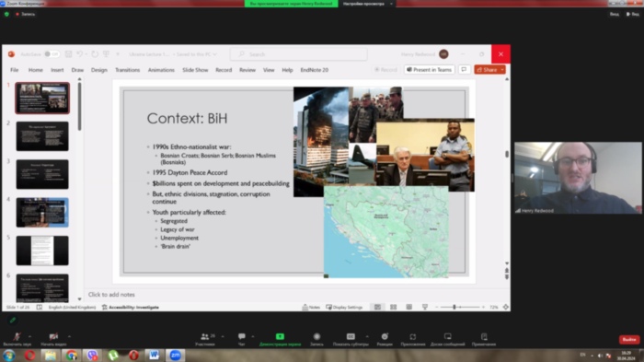
Task: Click the zoom slider in status bar
Action: coord(460,307)
